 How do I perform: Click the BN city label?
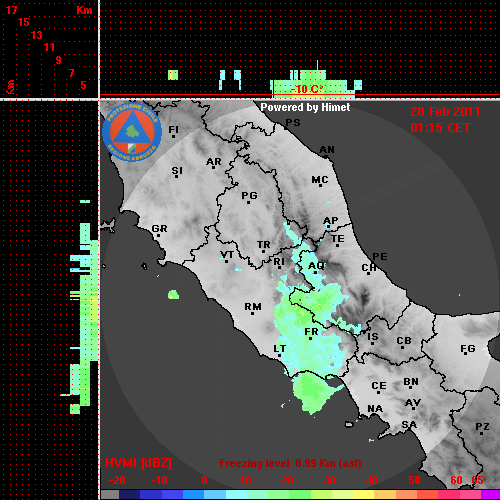[x=411, y=381]
